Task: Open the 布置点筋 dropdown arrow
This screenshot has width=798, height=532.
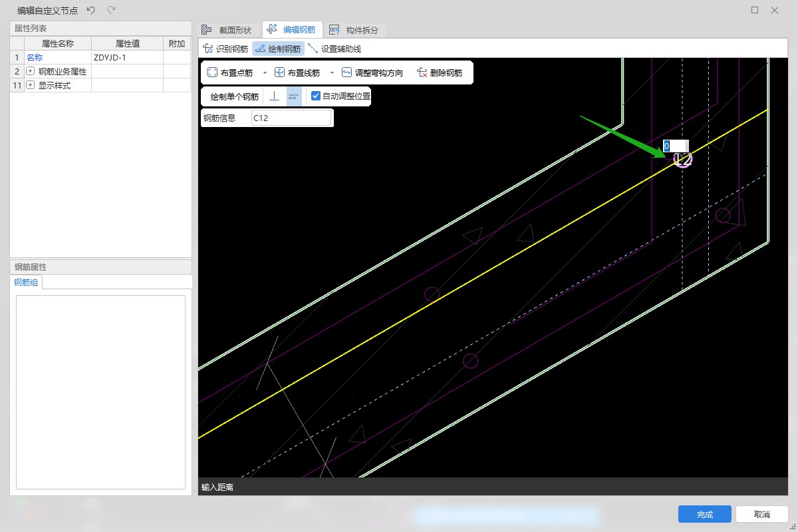Action: (265, 72)
